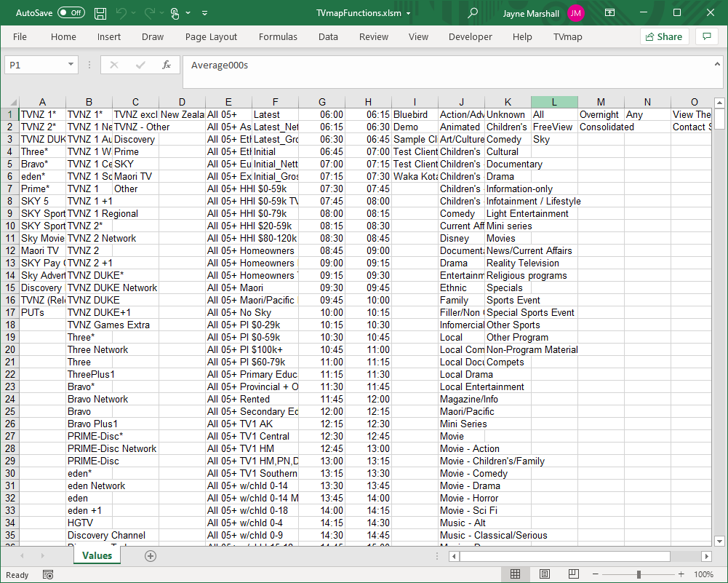Viewport: 728px width, 583px height.
Task: Click cell containing Overnight
Action: 601,115
